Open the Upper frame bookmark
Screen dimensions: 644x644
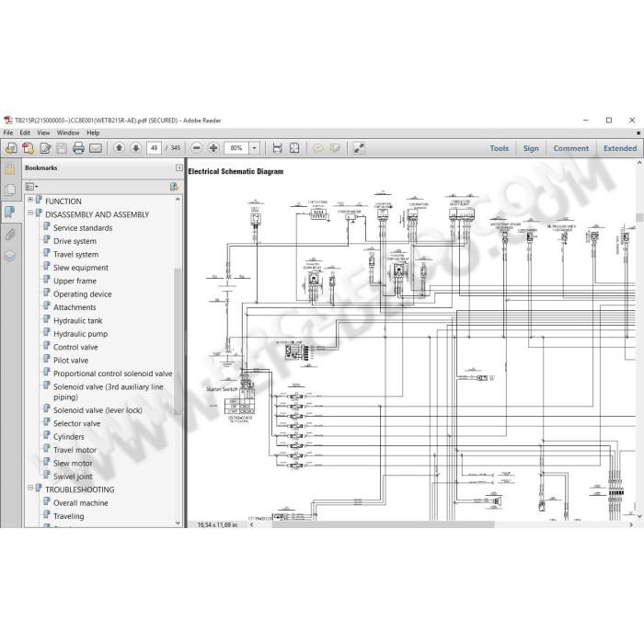[75, 281]
